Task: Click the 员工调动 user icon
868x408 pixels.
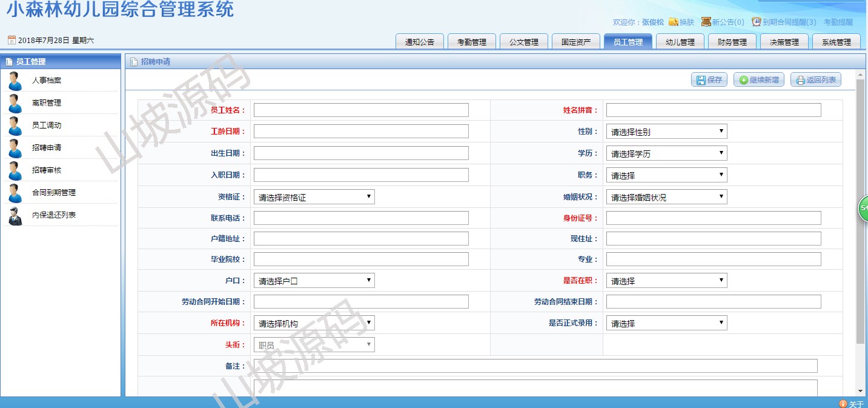Action: pos(15,125)
